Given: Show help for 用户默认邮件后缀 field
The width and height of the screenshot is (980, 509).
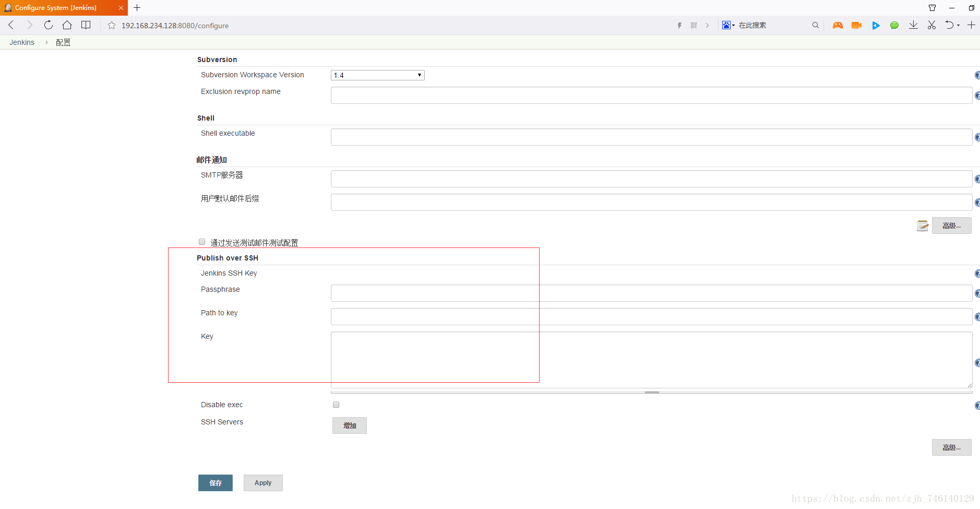Looking at the screenshot, I should 977,203.
